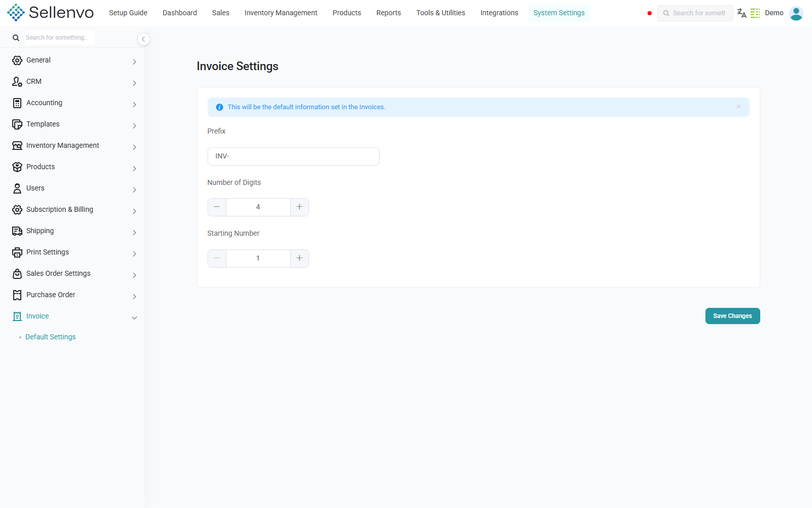
Task: Click the red status dot indicator
Action: [x=650, y=13]
